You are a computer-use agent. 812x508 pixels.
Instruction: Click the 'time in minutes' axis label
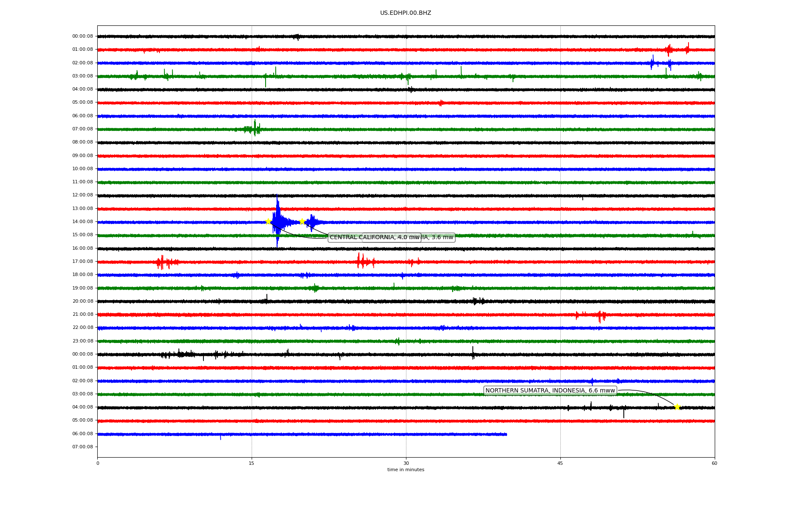click(x=406, y=470)
